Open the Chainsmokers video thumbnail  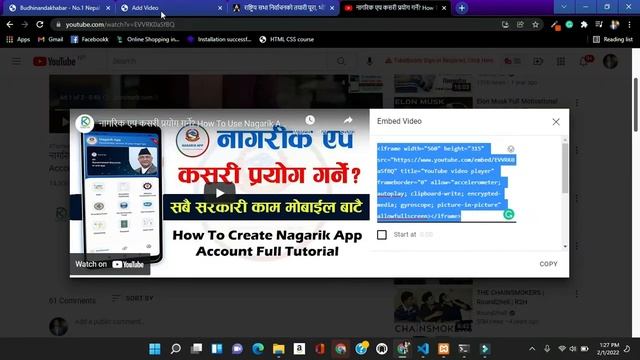433,310
